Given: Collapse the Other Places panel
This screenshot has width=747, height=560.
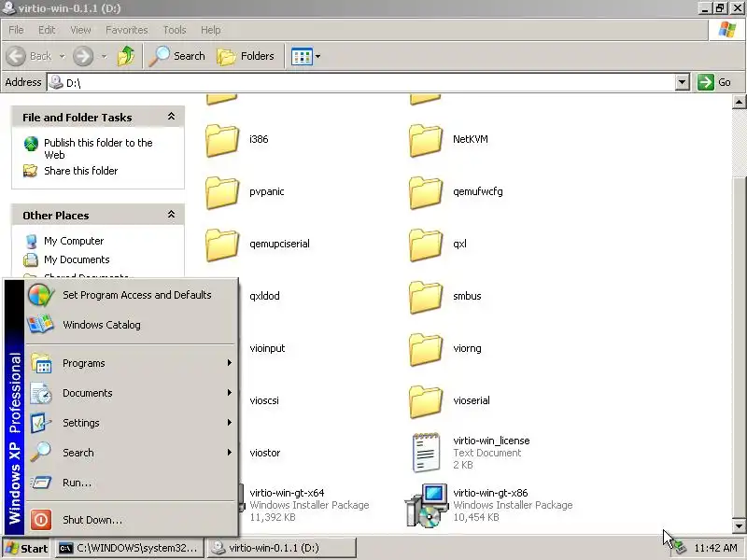Looking at the screenshot, I should (x=171, y=215).
